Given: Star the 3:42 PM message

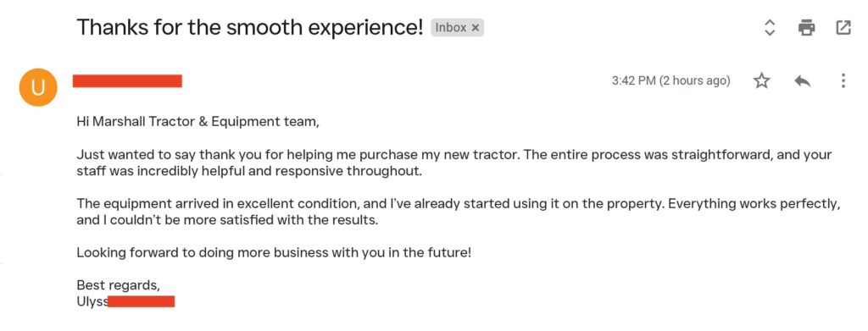Looking at the screenshot, I should point(762,81).
